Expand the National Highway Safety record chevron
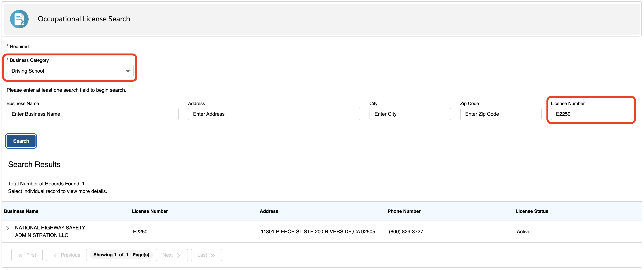Screen dimensions: 644x270 point(8,228)
